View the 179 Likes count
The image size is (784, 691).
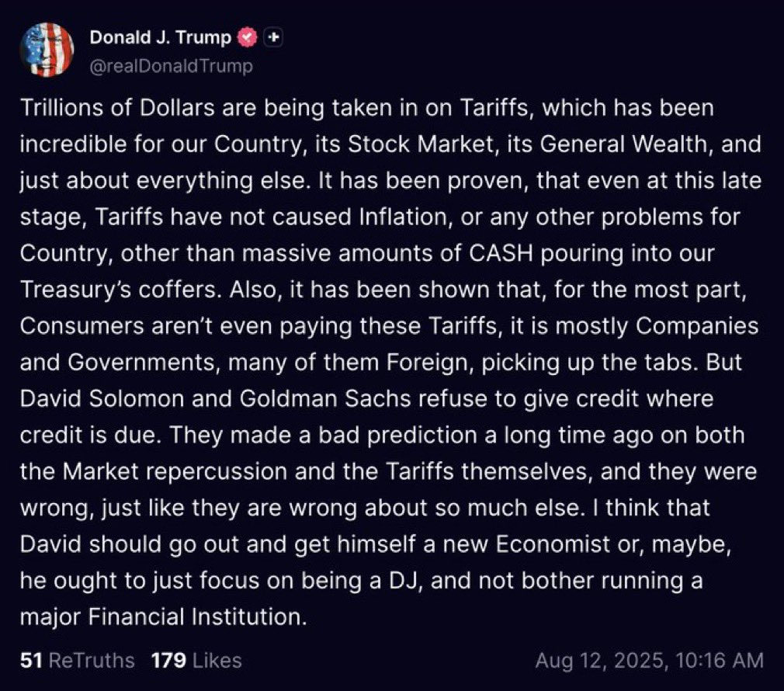click(x=196, y=660)
